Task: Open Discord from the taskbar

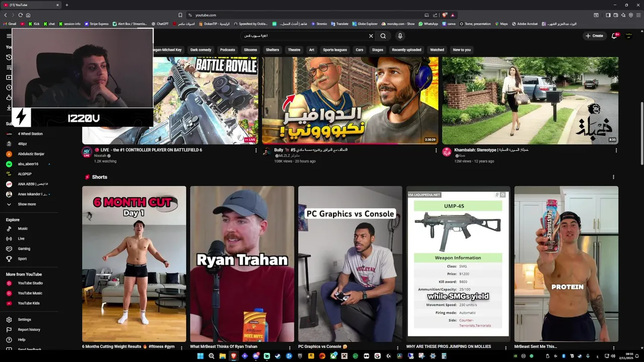Action: pyautogui.click(x=256, y=356)
